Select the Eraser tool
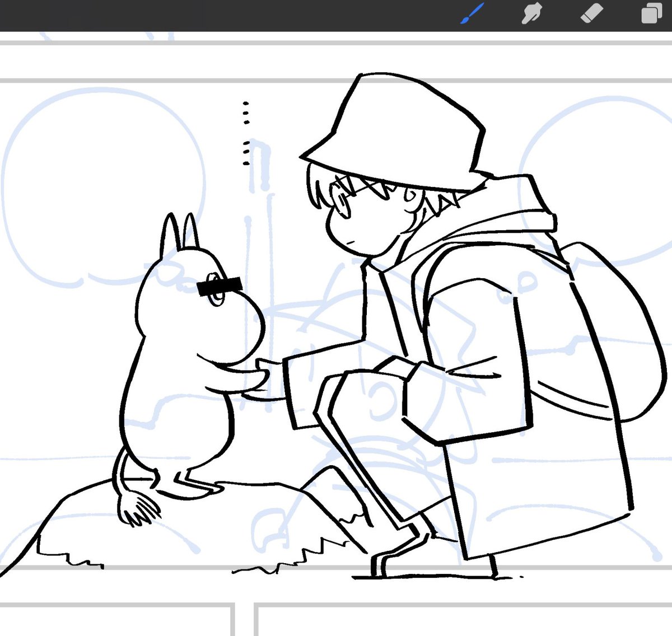 [592, 13]
